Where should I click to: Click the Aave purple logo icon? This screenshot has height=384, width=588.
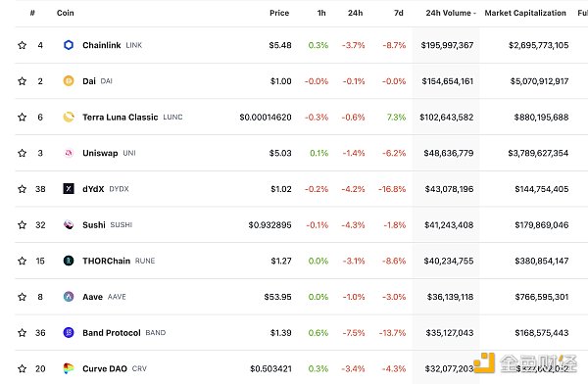pos(69,297)
